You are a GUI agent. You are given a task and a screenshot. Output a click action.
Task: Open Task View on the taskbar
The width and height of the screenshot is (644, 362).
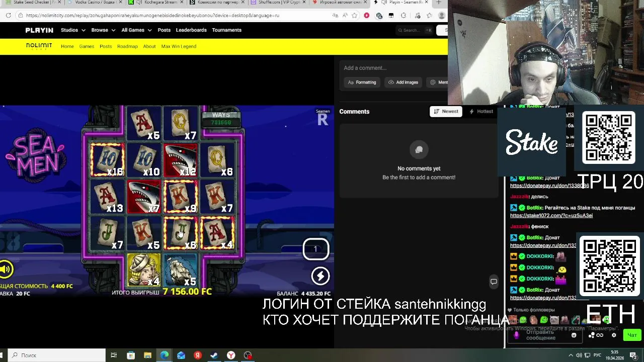[114, 355]
